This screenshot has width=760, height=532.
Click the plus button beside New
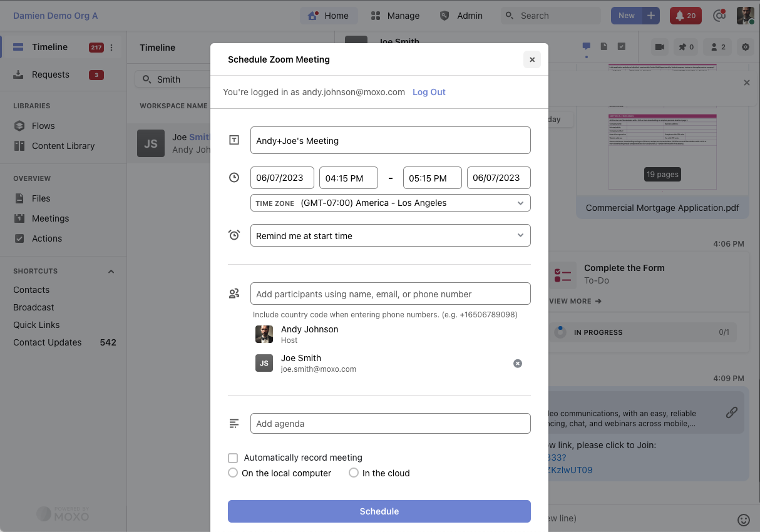651,16
